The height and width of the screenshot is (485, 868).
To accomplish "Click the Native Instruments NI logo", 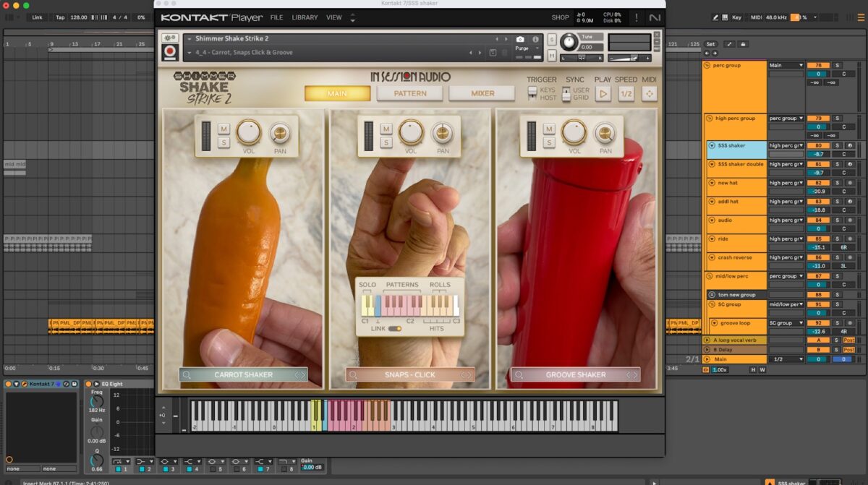I will pyautogui.click(x=655, y=17).
